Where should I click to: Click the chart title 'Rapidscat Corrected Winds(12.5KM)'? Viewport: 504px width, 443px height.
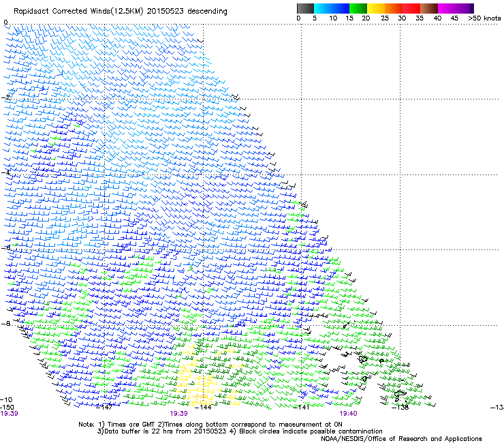click(x=79, y=12)
